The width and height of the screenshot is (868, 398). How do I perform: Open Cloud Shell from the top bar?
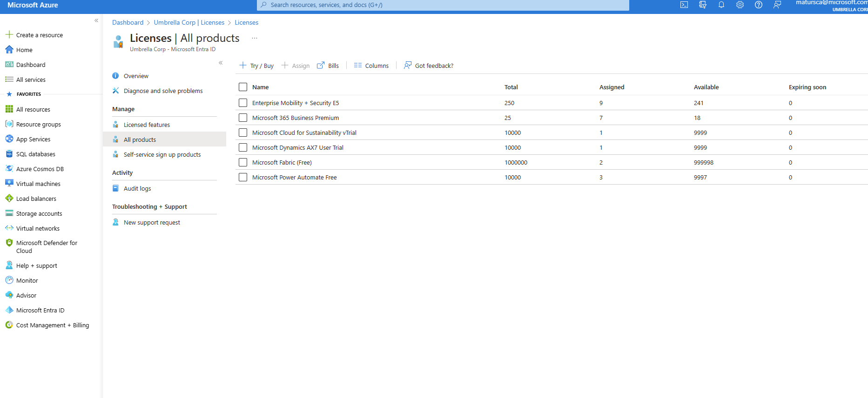click(684, 5)
